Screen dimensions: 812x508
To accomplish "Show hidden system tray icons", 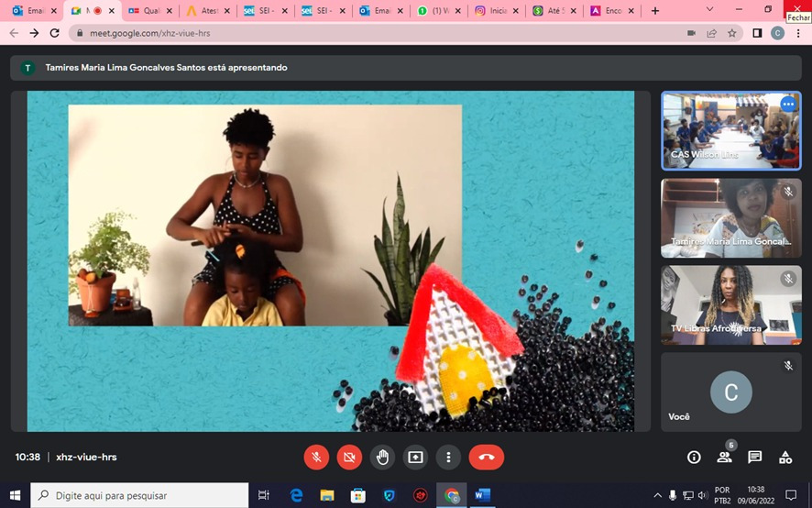I will pos(658,495).
